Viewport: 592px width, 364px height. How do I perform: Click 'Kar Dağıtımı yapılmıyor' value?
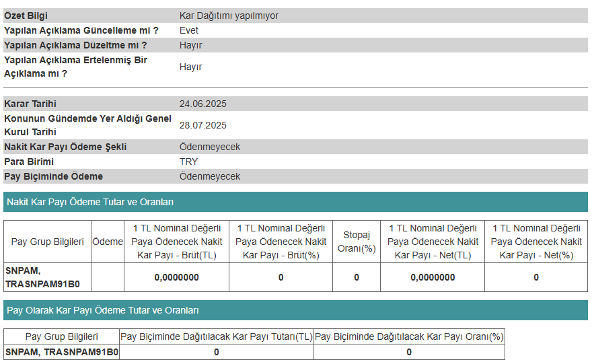229,15
